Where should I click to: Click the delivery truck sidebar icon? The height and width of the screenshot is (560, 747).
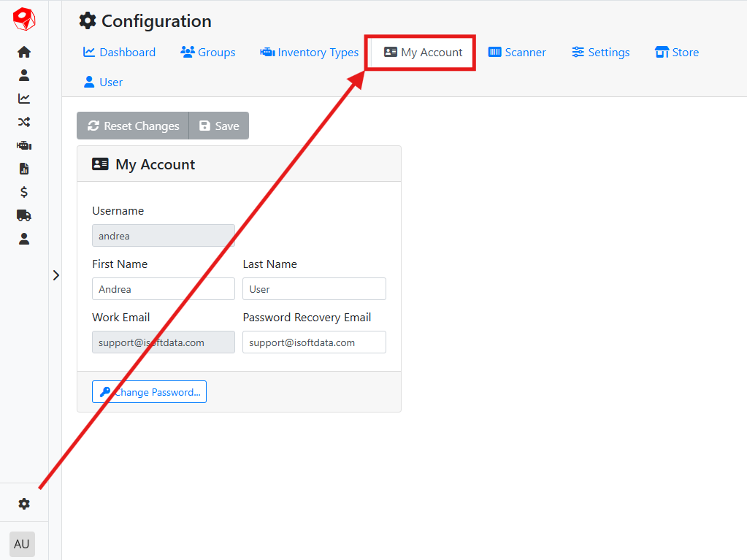click(24, 215)
